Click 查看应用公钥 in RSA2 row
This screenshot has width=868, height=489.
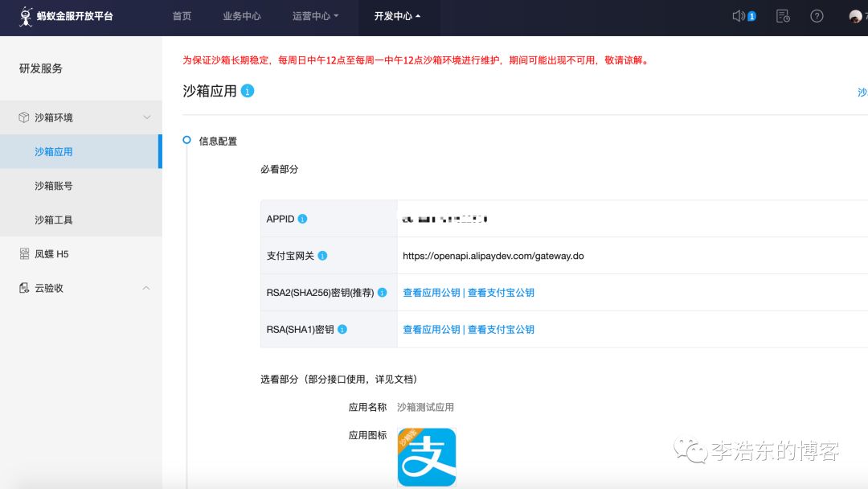click(x=432, y=293)
